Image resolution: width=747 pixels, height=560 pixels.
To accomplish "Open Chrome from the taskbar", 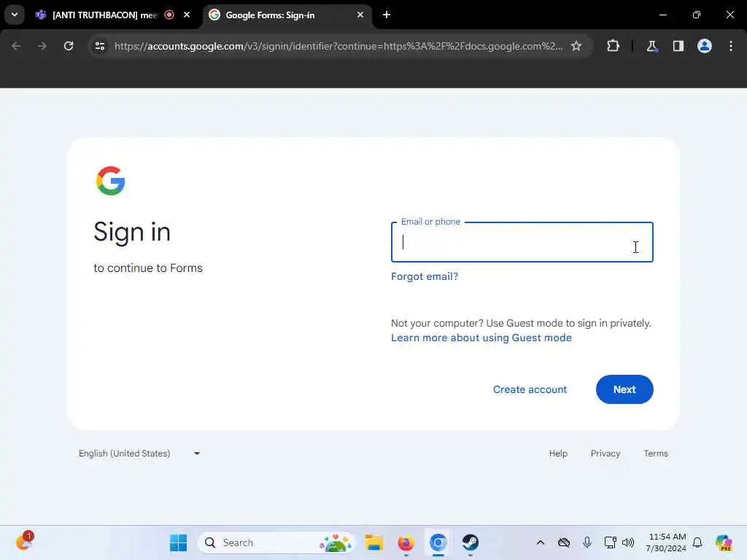I will click(438, 542).
